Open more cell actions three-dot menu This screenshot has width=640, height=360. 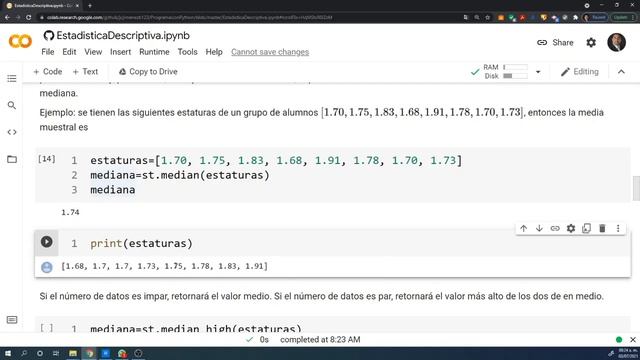pyautogui.click(x=618, y=229)
